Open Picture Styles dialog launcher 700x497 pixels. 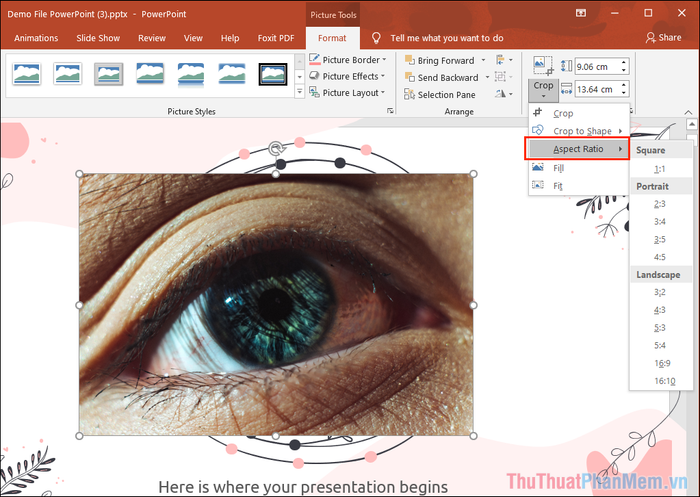point(390,111)
